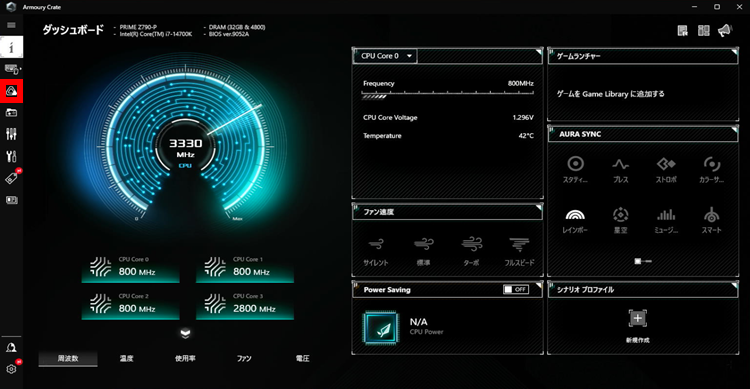Expand more CPU cores chevron

186,333
